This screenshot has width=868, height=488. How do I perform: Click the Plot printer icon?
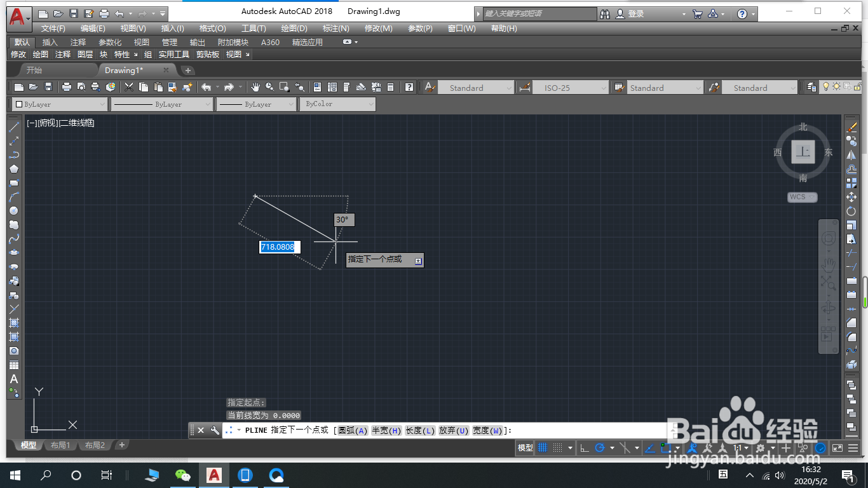point(67,87)
